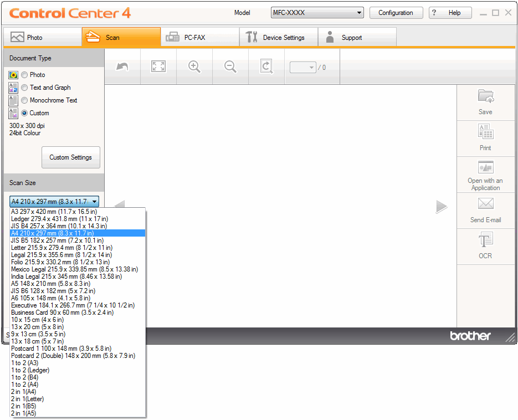Choose 9 x 13 cm scan size
Screen dimensions: 518x420
(78, 334)
